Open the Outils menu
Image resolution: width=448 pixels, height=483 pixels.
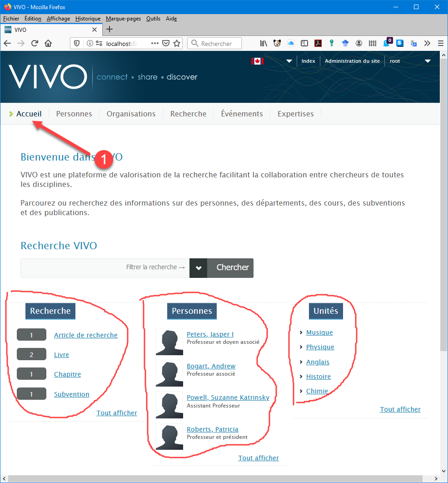pyautogui.click(x=153, y=19)
